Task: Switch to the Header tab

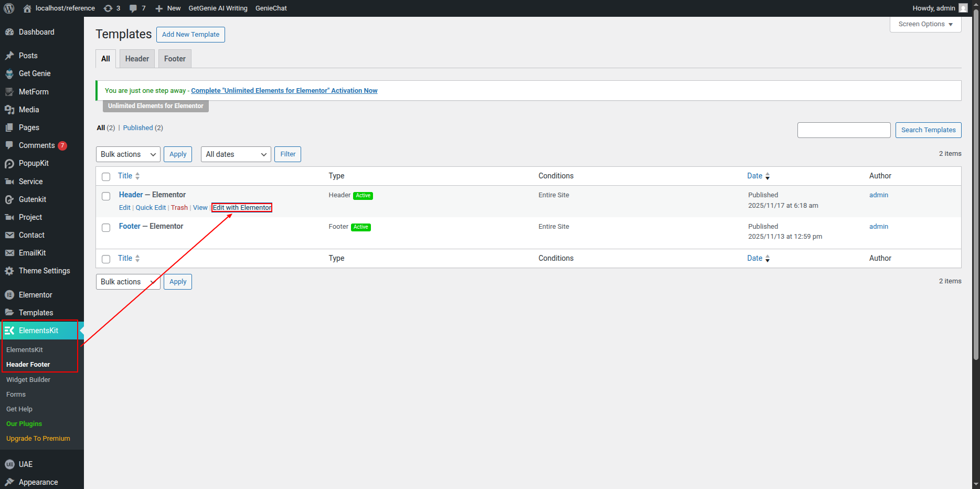Action: pyautogui.click(x=137, y=59)
